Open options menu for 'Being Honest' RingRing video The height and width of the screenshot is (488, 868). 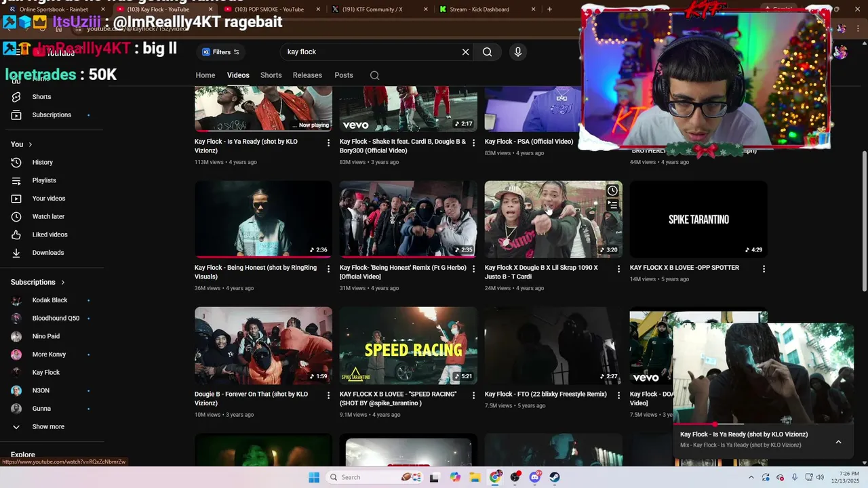(328, 268)
